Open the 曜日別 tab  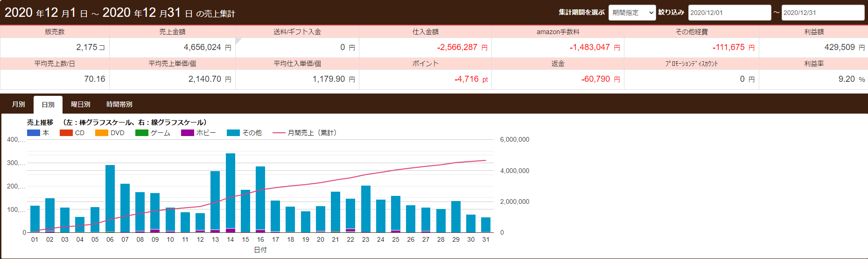coord(80,104)
